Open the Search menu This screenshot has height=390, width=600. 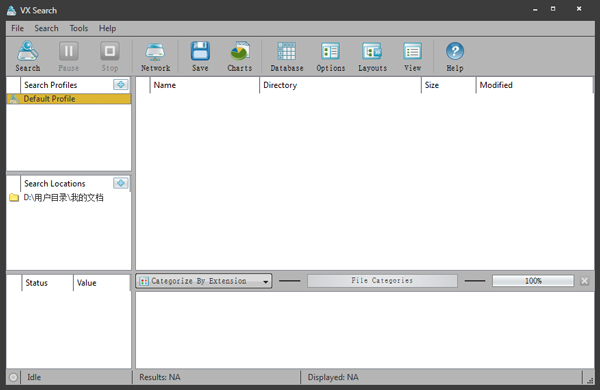(46, 28)
